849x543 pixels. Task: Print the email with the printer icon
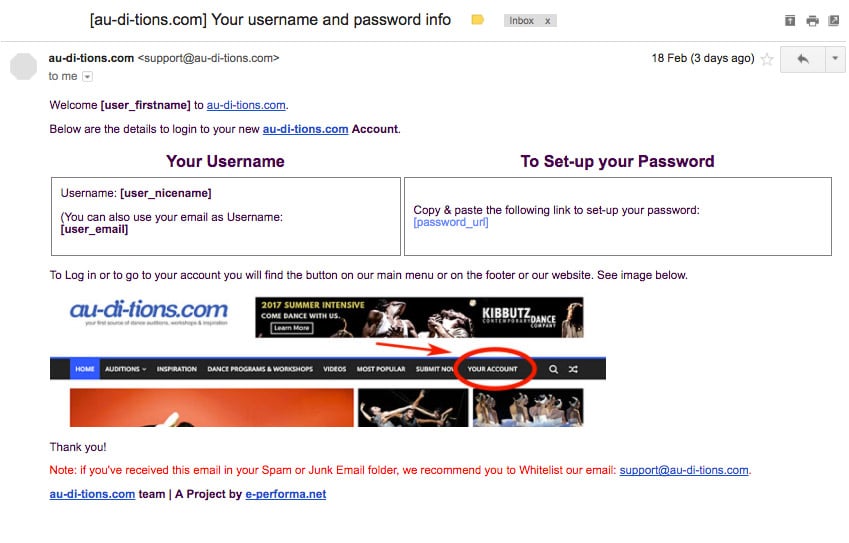(812, 21)
